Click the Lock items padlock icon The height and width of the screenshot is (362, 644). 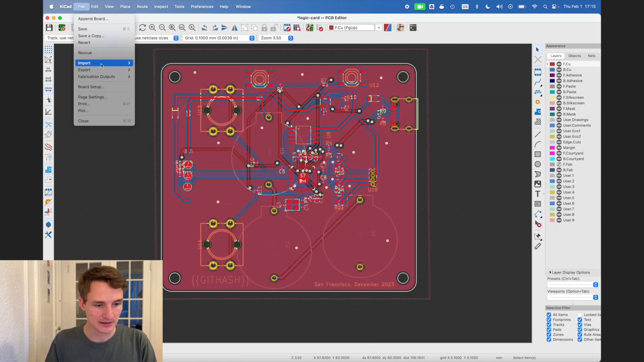click(264, 28)
